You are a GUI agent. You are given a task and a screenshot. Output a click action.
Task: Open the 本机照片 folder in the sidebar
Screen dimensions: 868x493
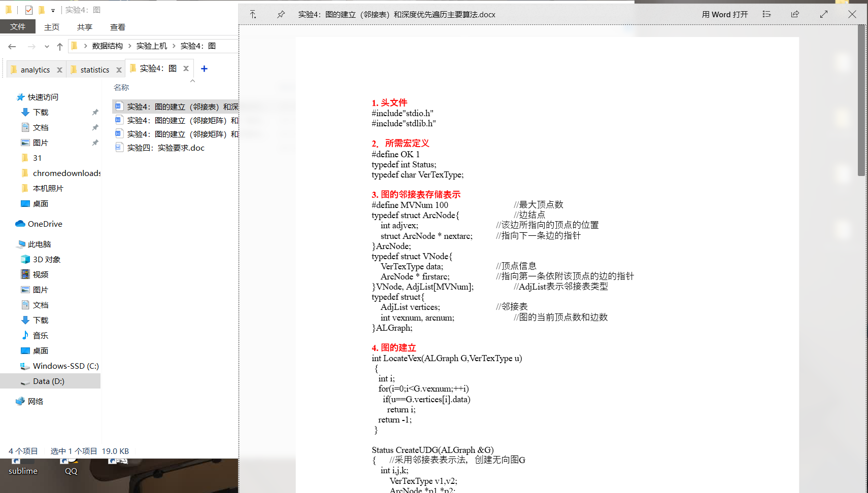(48, 188)
